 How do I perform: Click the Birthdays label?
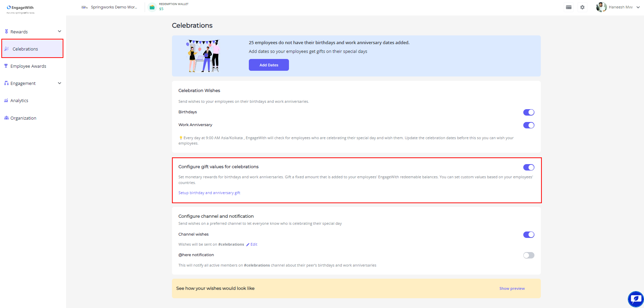(x=187, y=112)
